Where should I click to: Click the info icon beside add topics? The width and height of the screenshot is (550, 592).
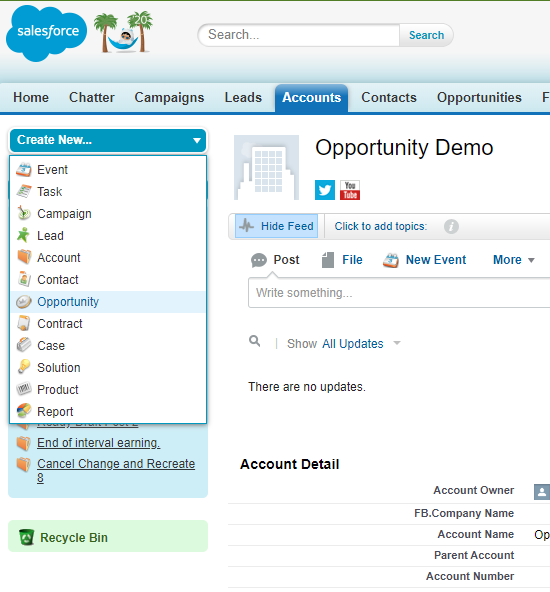point(451,227)
